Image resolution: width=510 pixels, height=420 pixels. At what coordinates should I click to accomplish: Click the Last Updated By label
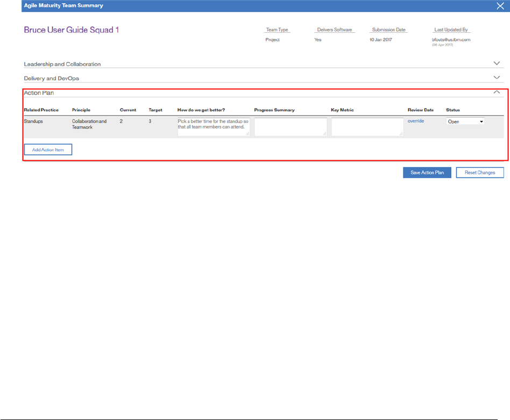click(451, 30)
